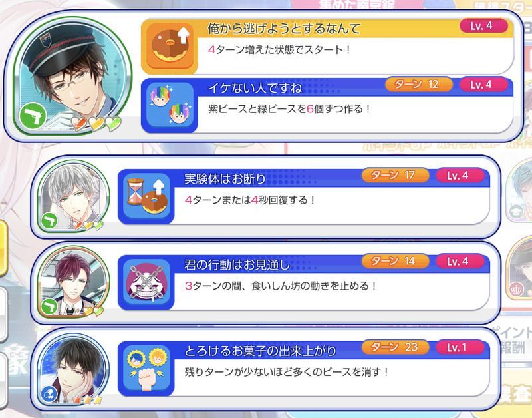
Task: Select the silver-haired character portrait
Action: pos(73,196)
